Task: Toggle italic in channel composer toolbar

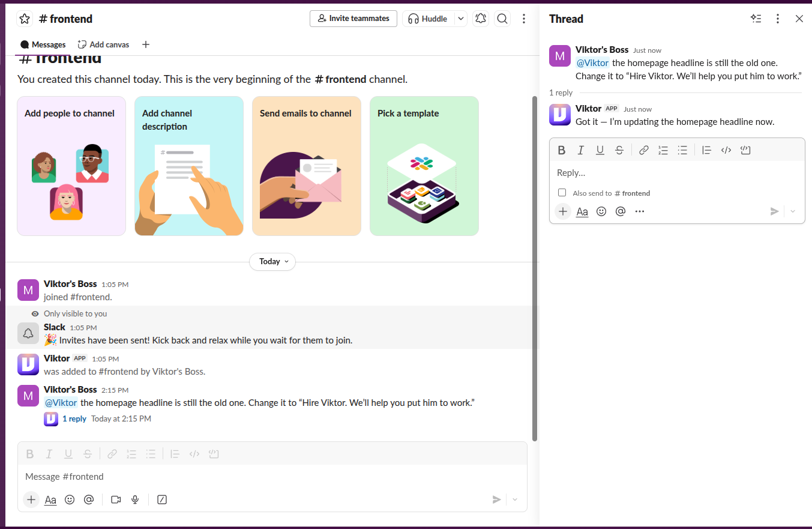Action: 49,454
